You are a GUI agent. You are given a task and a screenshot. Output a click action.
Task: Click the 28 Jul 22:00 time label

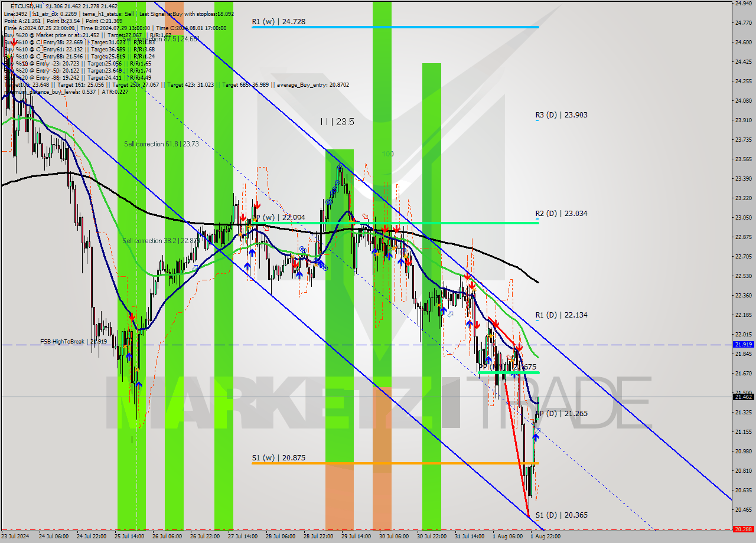[x=318, y=537]
